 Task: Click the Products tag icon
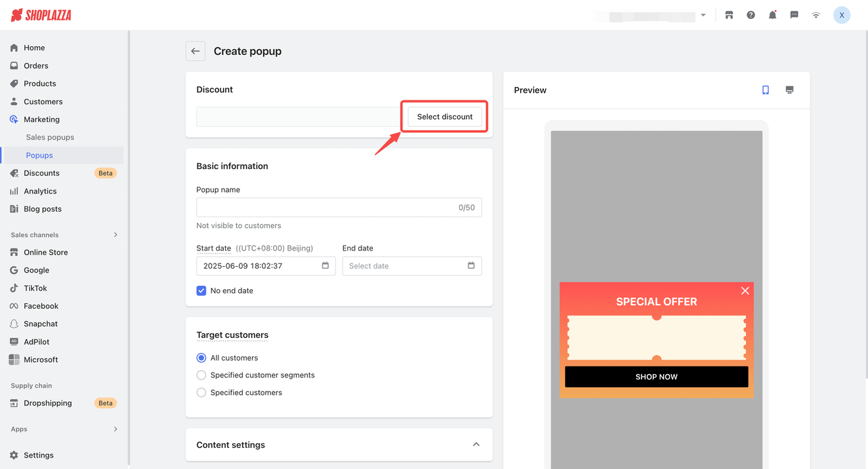point(14,83)
